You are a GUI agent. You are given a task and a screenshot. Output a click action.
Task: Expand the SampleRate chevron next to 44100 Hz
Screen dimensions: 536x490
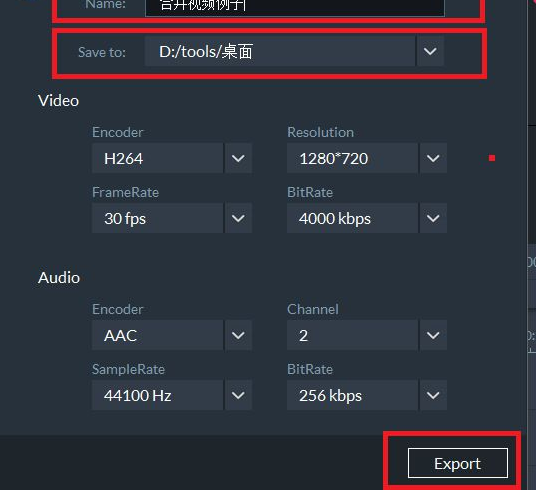coord(238,395)
